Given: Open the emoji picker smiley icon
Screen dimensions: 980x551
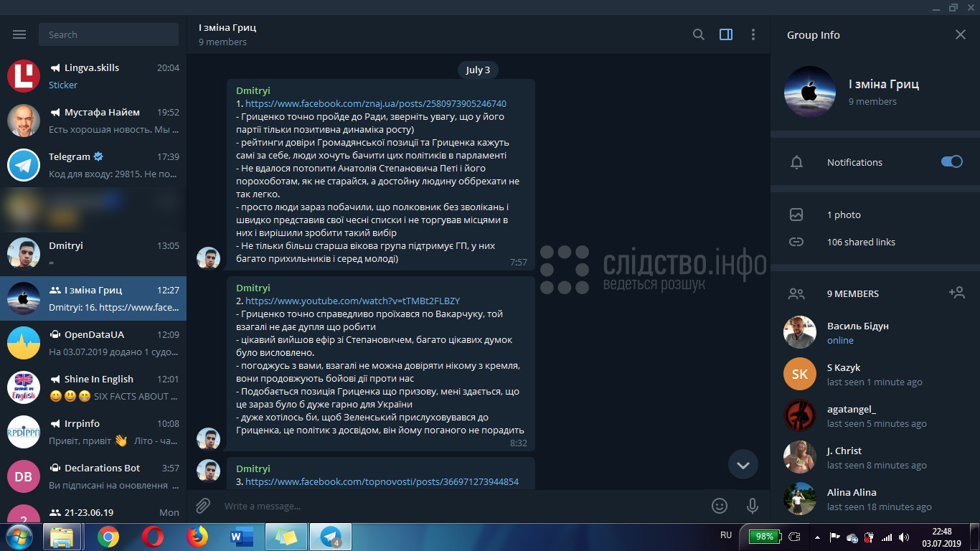Looking at the screenshot, I should click(x=720, y=506).
